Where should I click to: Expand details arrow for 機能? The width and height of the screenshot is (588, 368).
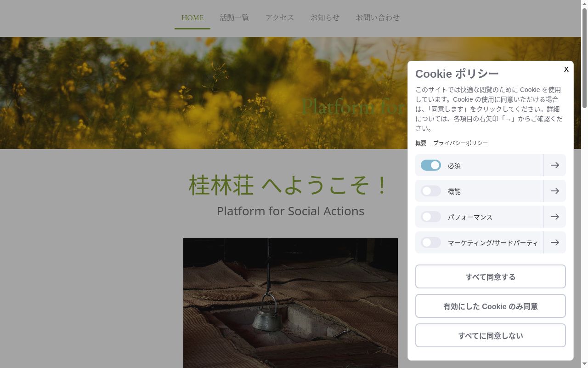point(554,191)
